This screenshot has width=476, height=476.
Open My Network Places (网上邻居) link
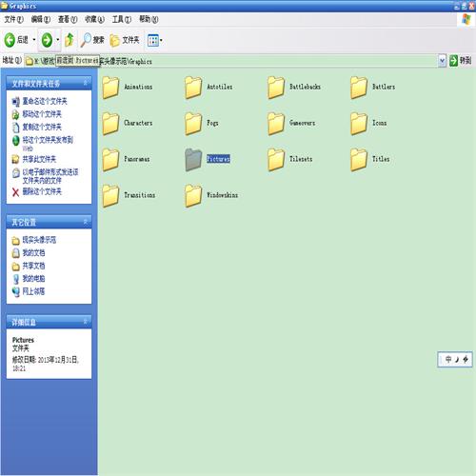click(x=33, y=291)
